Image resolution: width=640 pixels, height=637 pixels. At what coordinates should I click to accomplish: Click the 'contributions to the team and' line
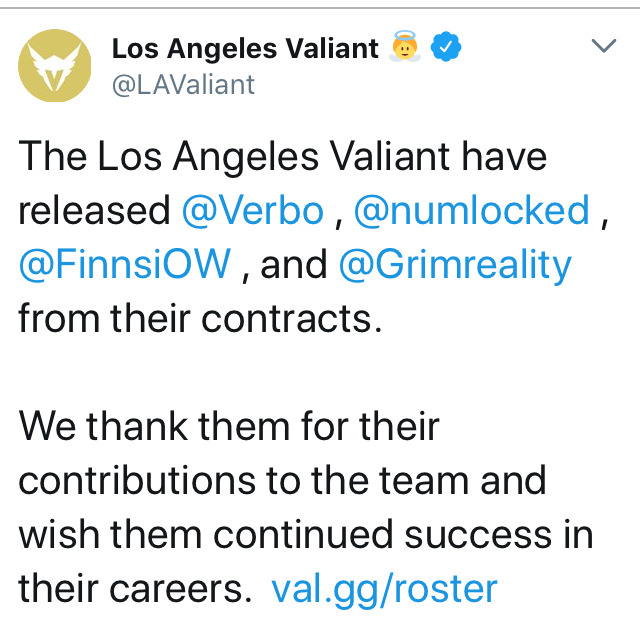point(283,480)
